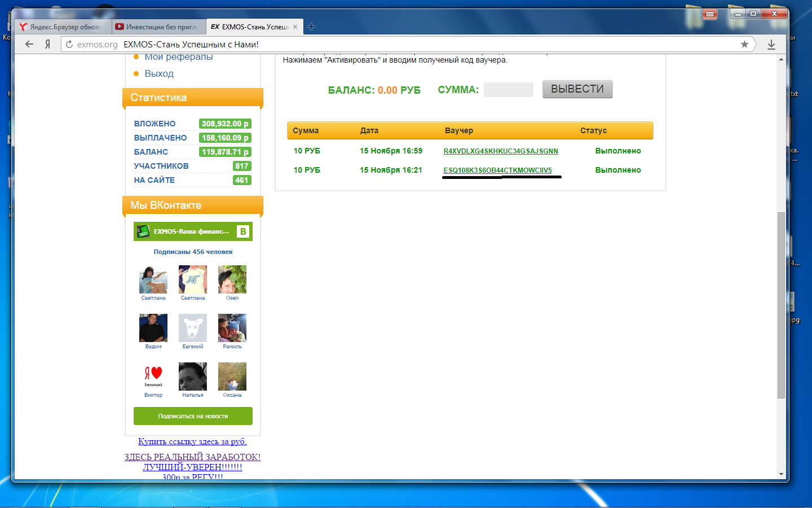Click the СУММА input field
This screenshot has width=812, height=508.
(509, 90)
